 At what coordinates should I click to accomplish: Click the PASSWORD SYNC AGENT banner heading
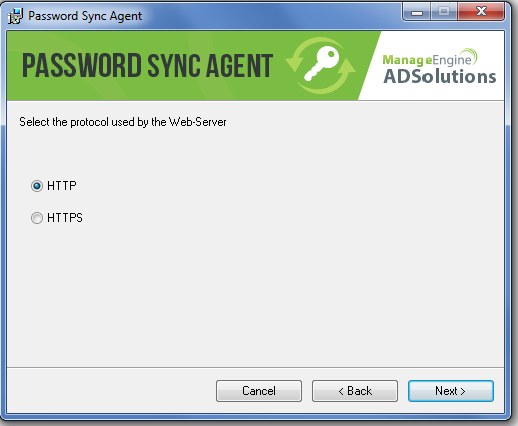tap(148, 66)
